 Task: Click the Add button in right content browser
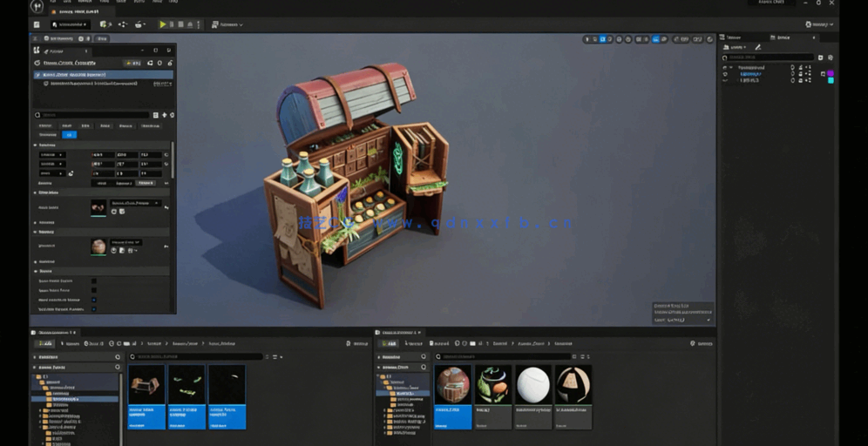pos(389,343)
